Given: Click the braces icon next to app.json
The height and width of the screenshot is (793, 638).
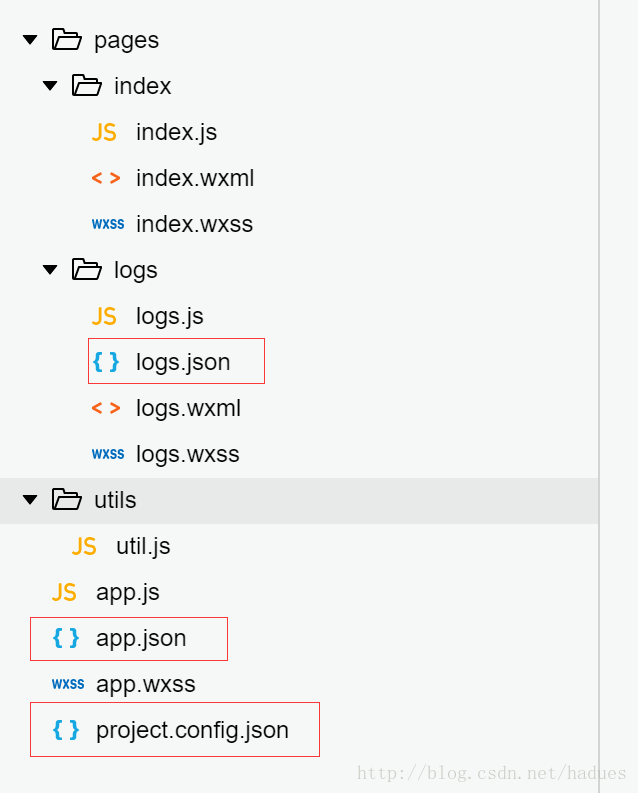Looking at the screenshot, I should click(65, 638).
